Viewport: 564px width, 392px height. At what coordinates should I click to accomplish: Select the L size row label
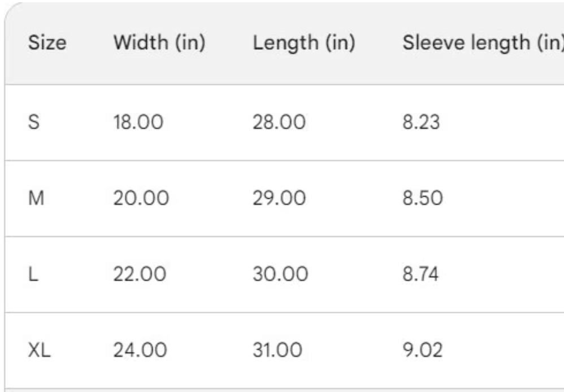coord(32,275)
